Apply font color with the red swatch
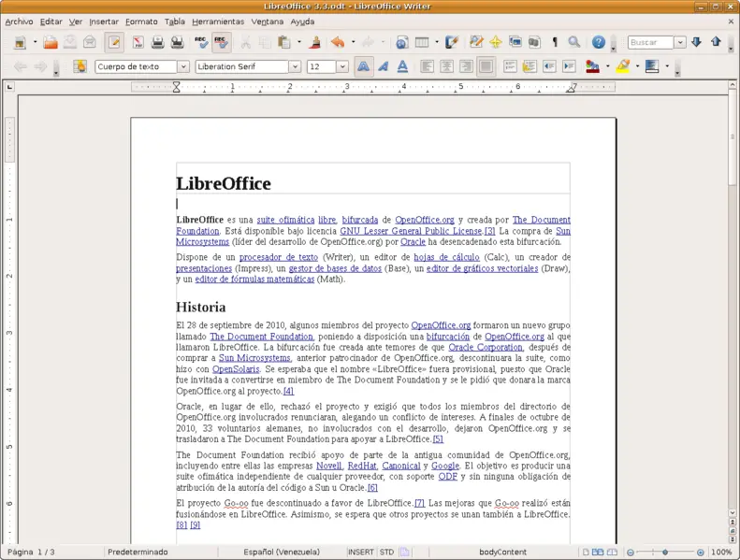Screen dimensions: 740x560 tap(592, 66)
